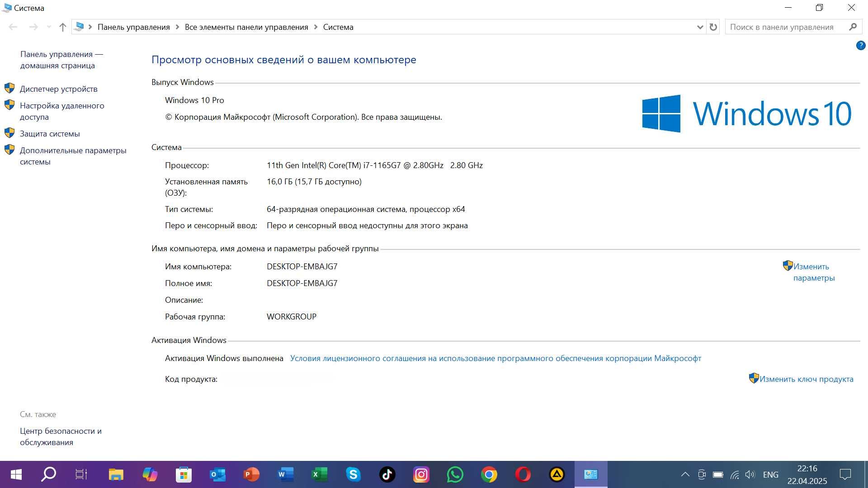Open Instagram from taskbar
Viewport: 868px width, 488px height.
point(421,474)
